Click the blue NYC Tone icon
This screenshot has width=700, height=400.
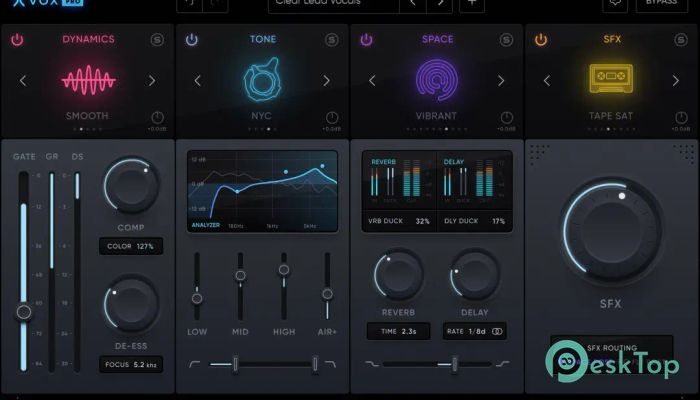coord(262,80)
